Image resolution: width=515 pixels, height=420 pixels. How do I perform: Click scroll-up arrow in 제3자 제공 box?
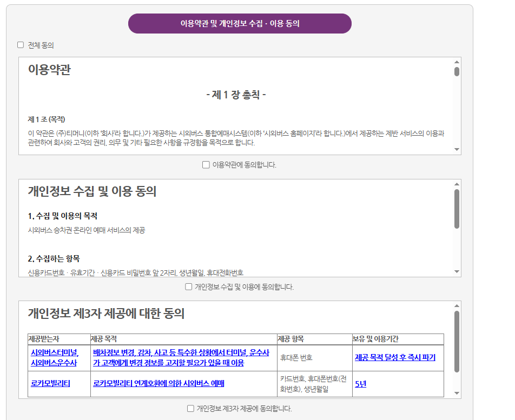(457, 306)
